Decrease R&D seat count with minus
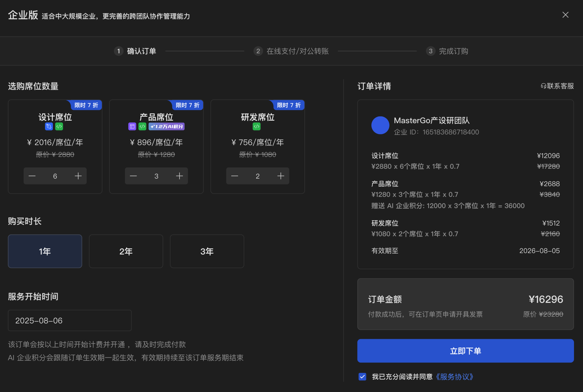 pos(235,176)
